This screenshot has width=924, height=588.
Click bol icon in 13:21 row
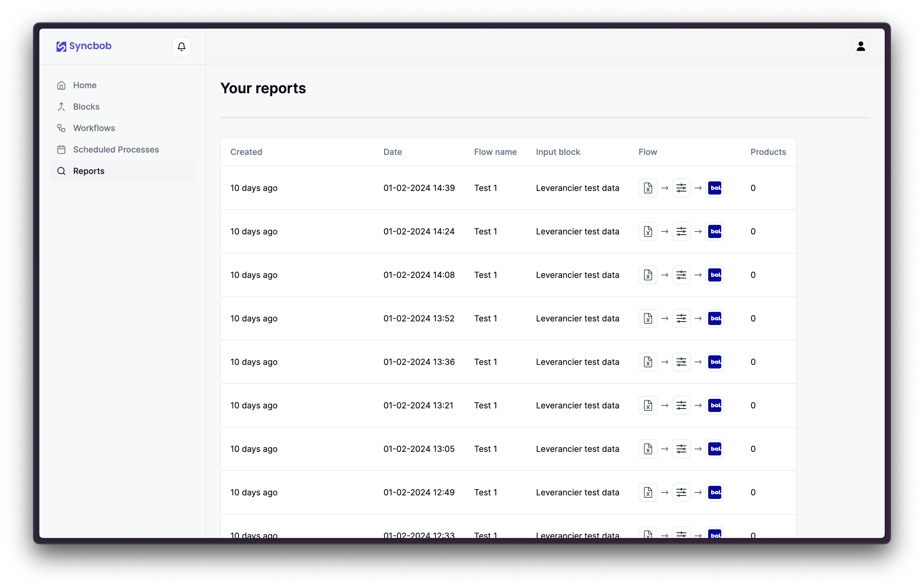pos(715,406)
